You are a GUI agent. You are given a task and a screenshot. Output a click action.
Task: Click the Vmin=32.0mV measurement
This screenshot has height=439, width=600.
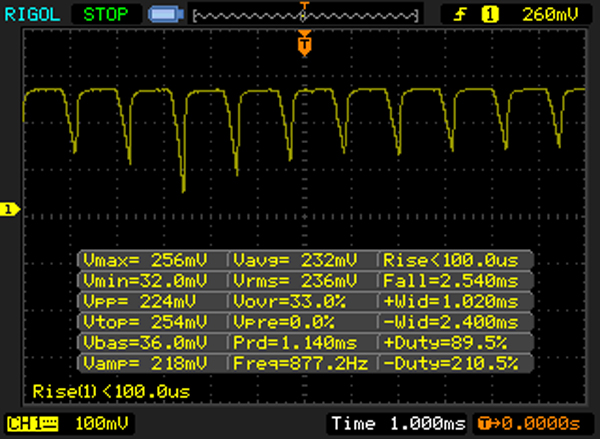tap(145, 281)
